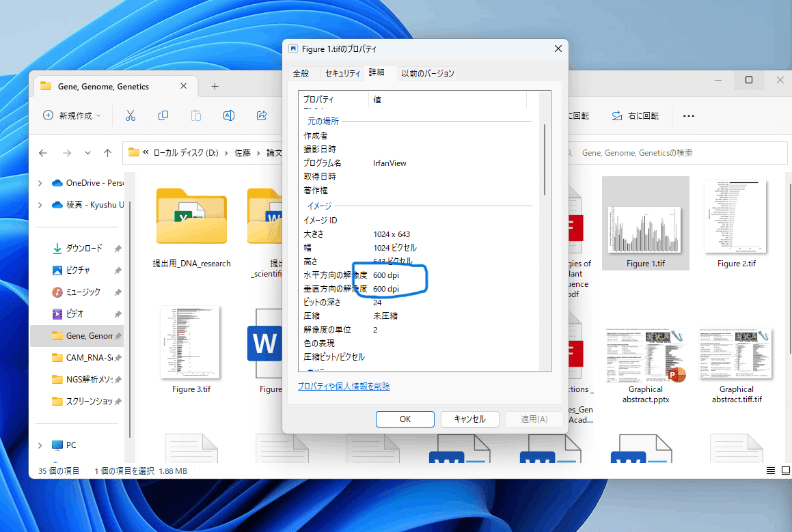Click 佐藤 in the address breadcrumb
This screenshot has height=532, width=792.
click(x=243, y=153)
